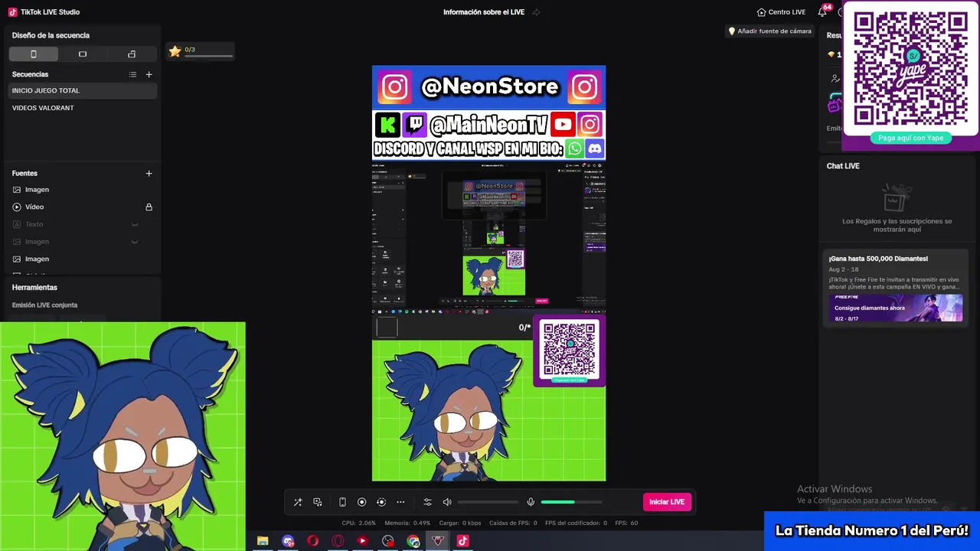The width and height of the screenshot is (980, 551).
Task: Select the first Imagen source
Action: pyautogui.click(x=83, y=190)
